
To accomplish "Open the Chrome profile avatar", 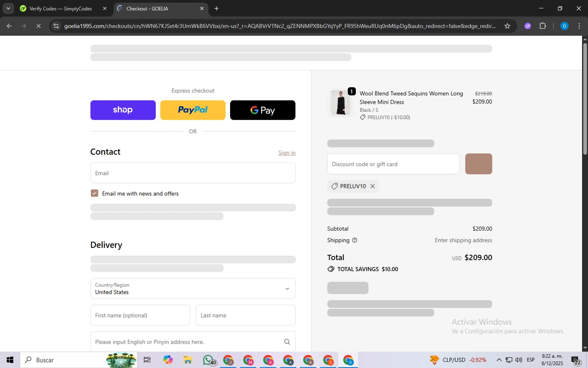I will click(x=564, y=26).
